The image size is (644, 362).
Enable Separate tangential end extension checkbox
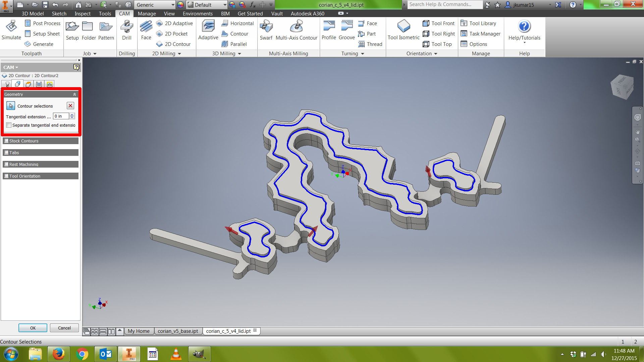pos(9,125)
